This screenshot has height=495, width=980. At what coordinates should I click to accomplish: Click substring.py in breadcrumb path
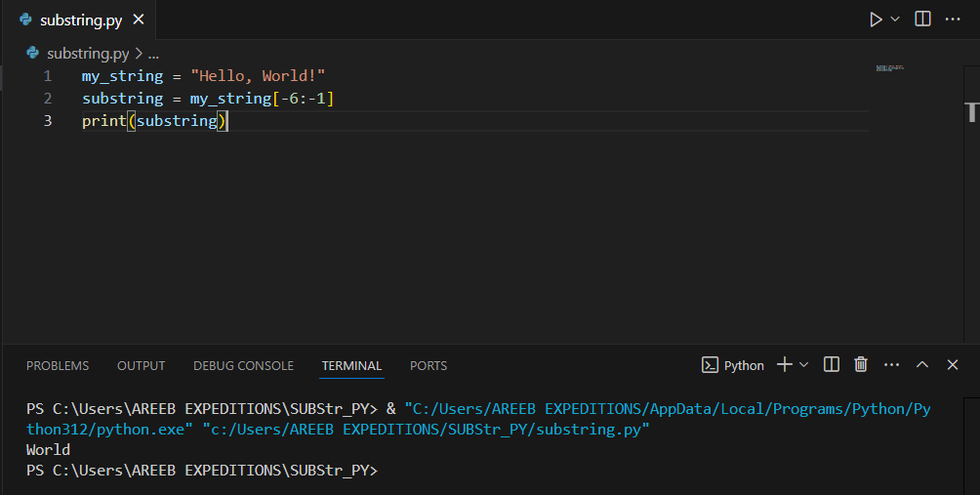coord(88,54)
